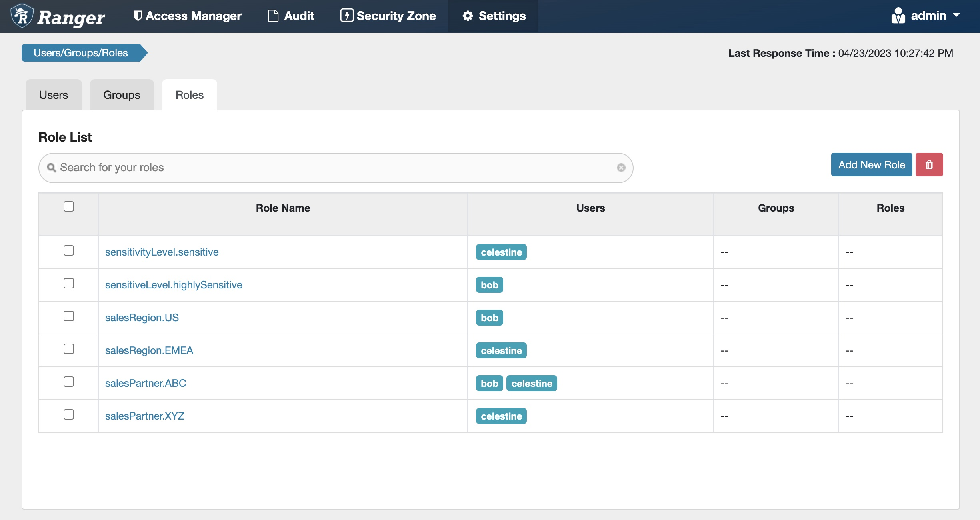Toggle the select-all header checkbox
980x520 pixels.
click(69, 206)
